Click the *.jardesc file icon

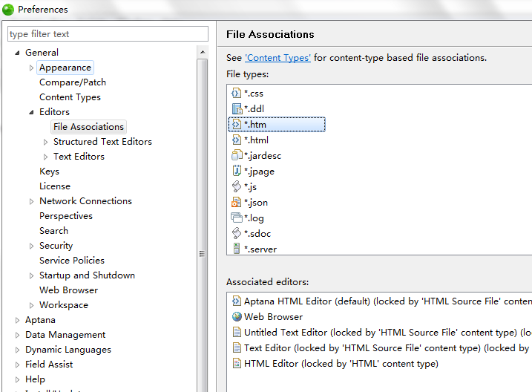point(237,156)
